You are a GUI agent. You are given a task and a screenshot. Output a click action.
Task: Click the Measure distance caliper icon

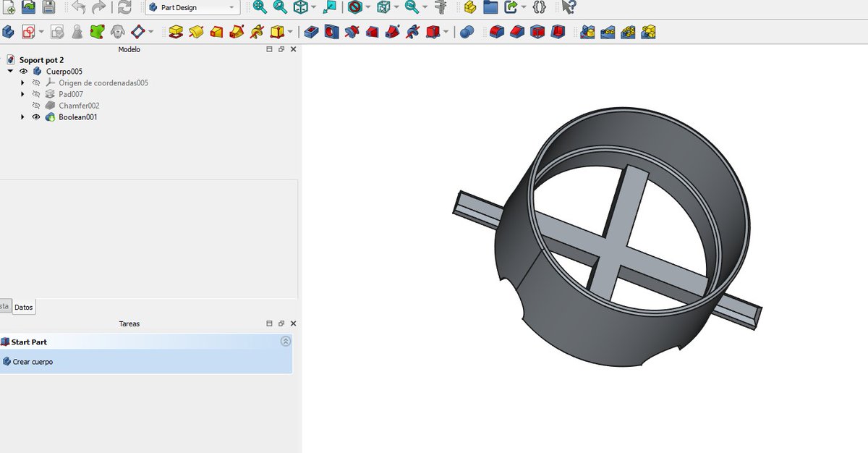pyautogui.click(x=439, y=8)
